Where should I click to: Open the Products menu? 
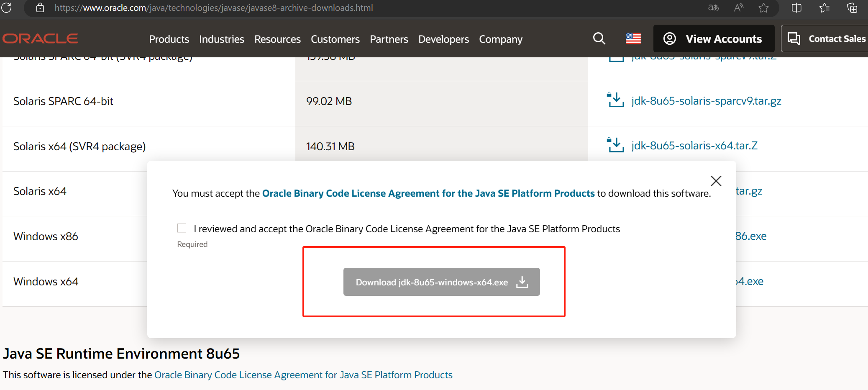point(169,39)
